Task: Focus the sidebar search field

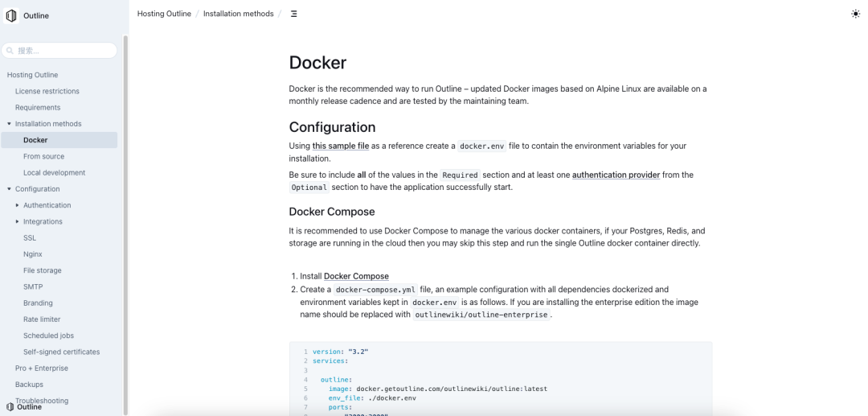Action: click(x=59, y=51)
